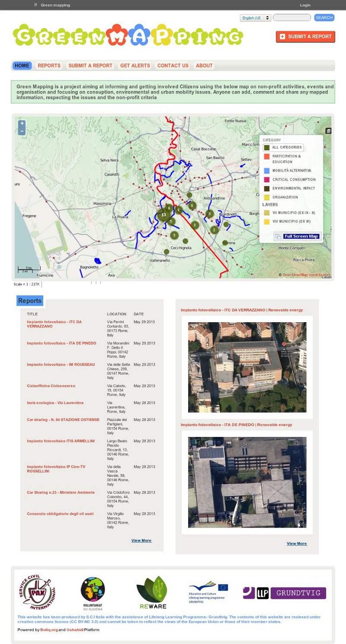Click location Piazzale dei Partigiani
This screenshot has height=644, width=346.
click(x=118, y=426)
